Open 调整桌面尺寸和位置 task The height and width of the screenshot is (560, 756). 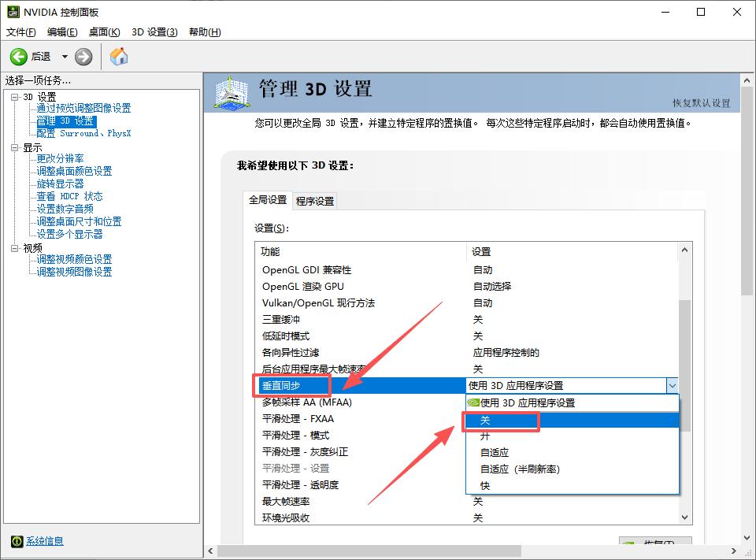79,221
